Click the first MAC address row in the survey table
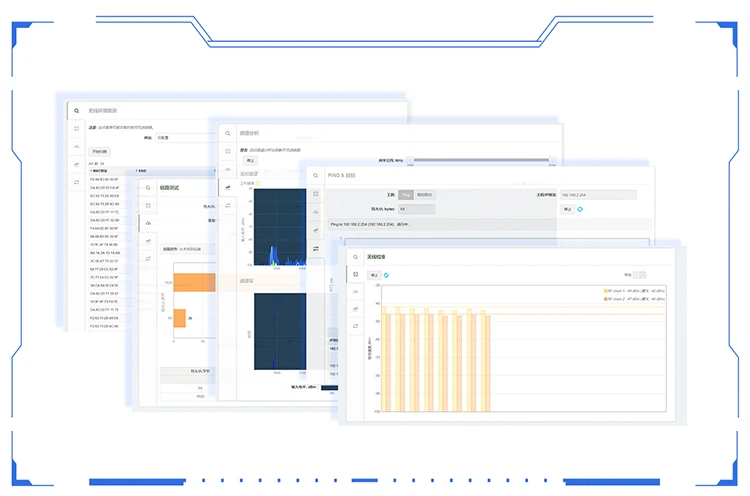750x496 pixels. click(x=104, y=179)
